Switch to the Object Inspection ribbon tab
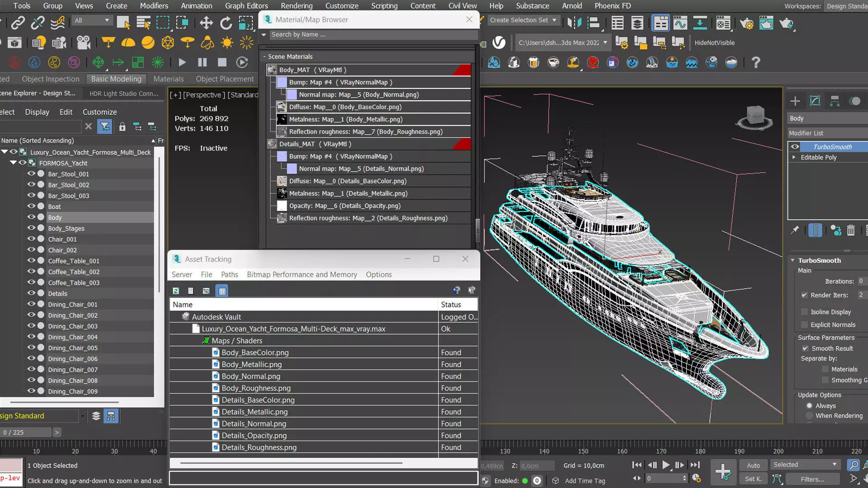 51,79
